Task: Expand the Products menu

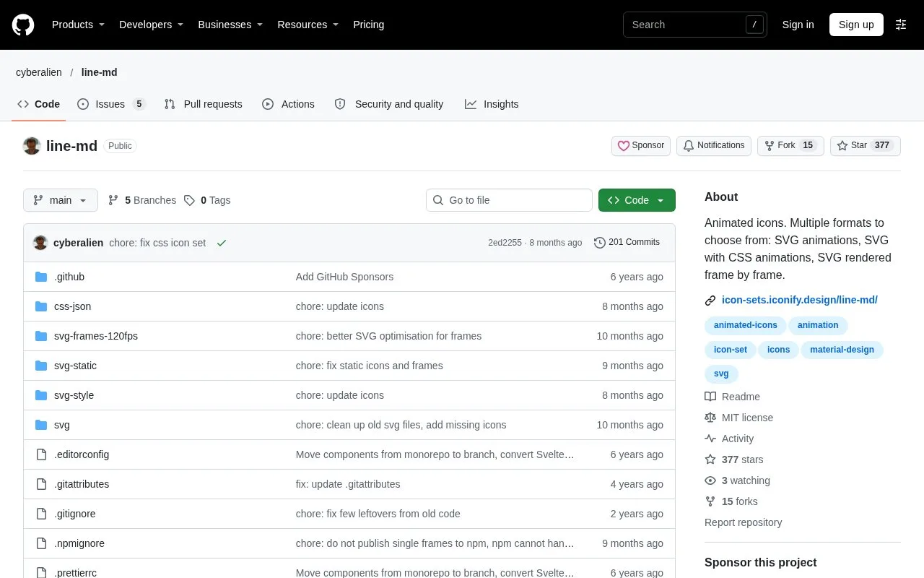Action: click(x=79, y=25)
